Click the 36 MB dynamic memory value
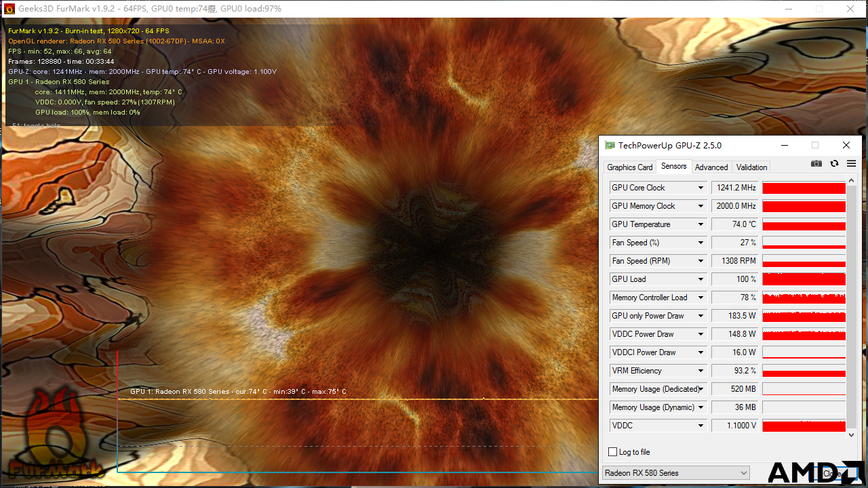Screen dimensions: 868x488 [x=734, y=407]
